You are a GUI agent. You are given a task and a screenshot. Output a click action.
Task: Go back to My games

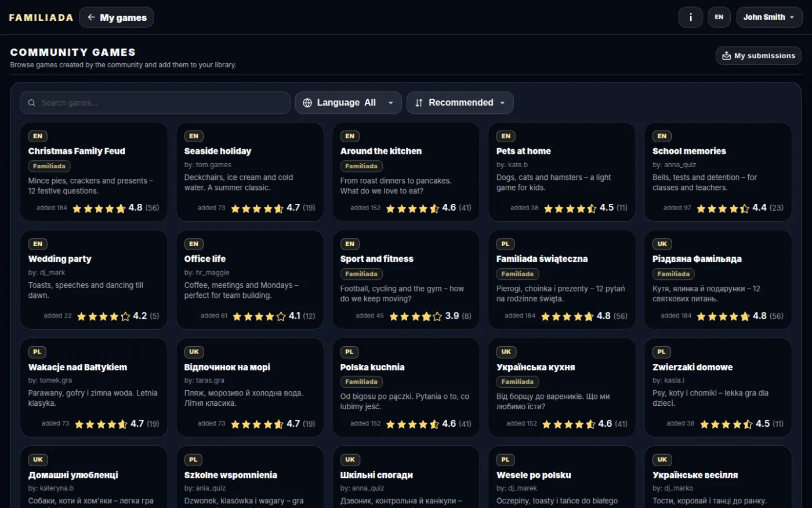[x=117, y=17]
